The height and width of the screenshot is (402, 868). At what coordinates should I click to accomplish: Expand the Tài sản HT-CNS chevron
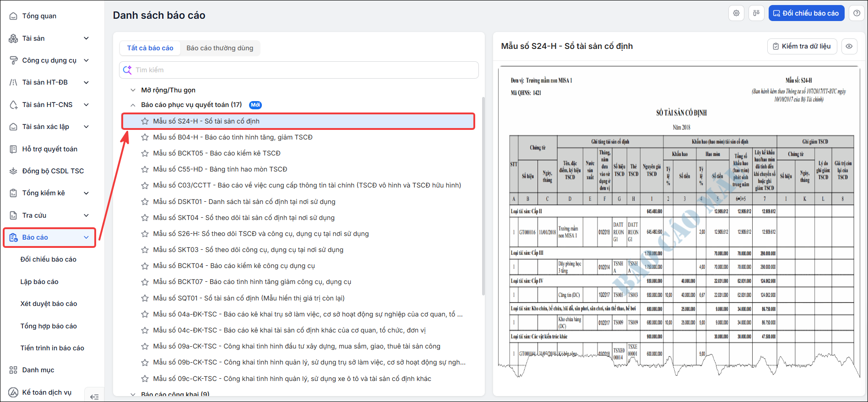click(x=86, y=105)
